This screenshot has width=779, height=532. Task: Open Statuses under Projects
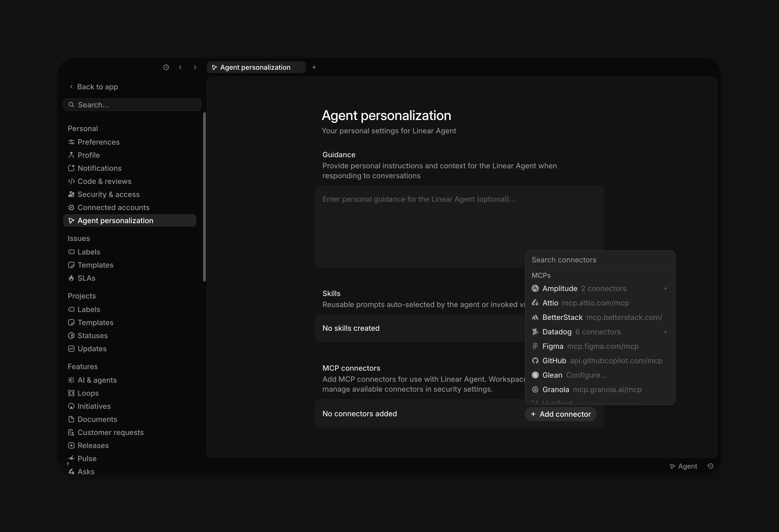point(130,335)
